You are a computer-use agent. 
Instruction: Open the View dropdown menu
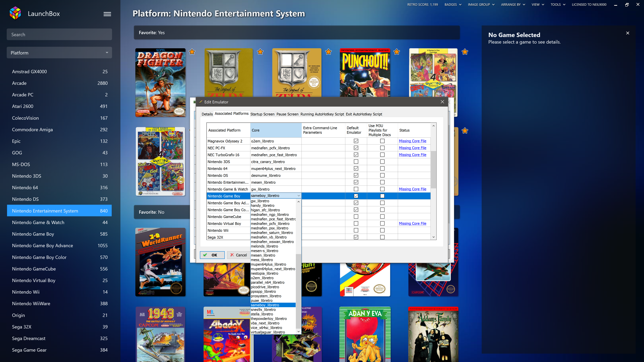pyautogui.click(x=538, y=5)
